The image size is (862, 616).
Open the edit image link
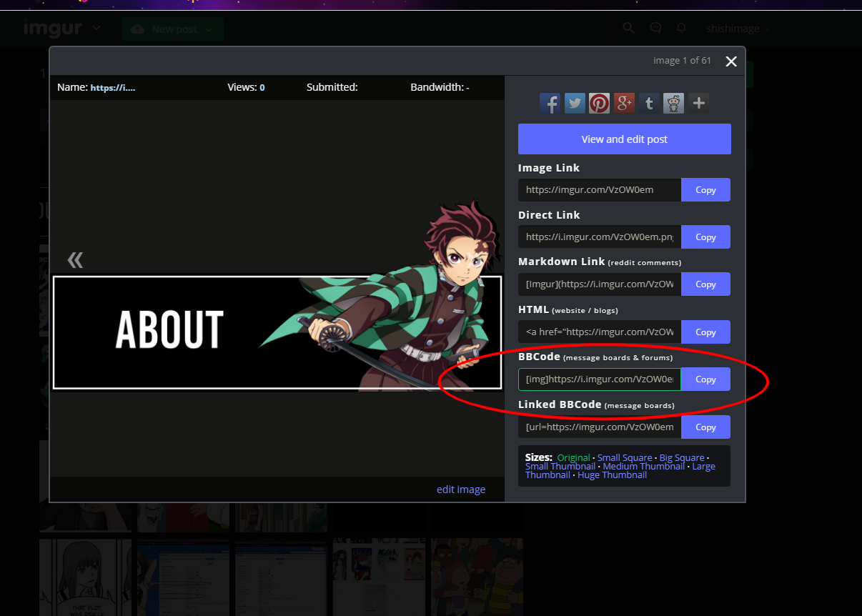[461, 490]
